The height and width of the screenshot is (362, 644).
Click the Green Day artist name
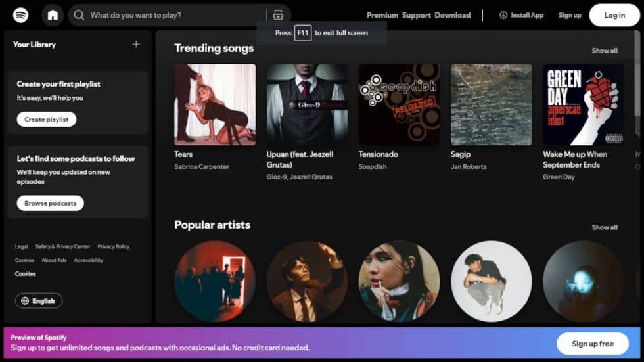[x=559, y=177]
